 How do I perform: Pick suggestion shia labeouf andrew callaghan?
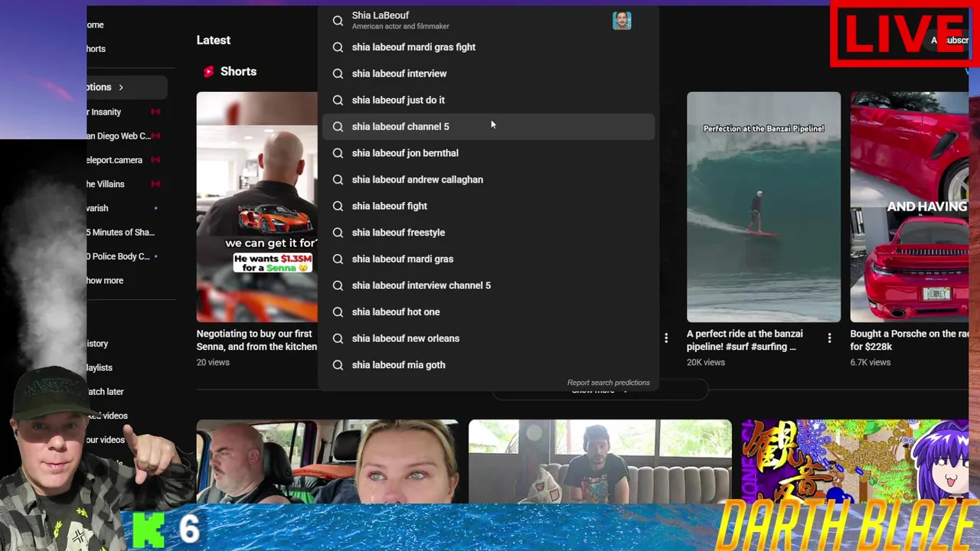(x=488, y=180)
